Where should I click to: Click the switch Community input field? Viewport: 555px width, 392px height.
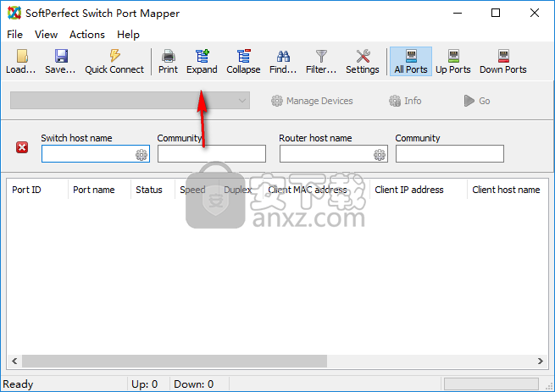(212, 154)
